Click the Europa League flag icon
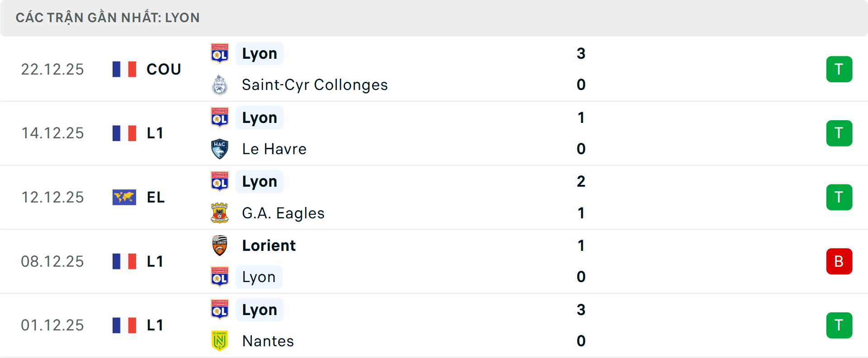The width and height of the screenshot is (868, 358). coord(124,197)
